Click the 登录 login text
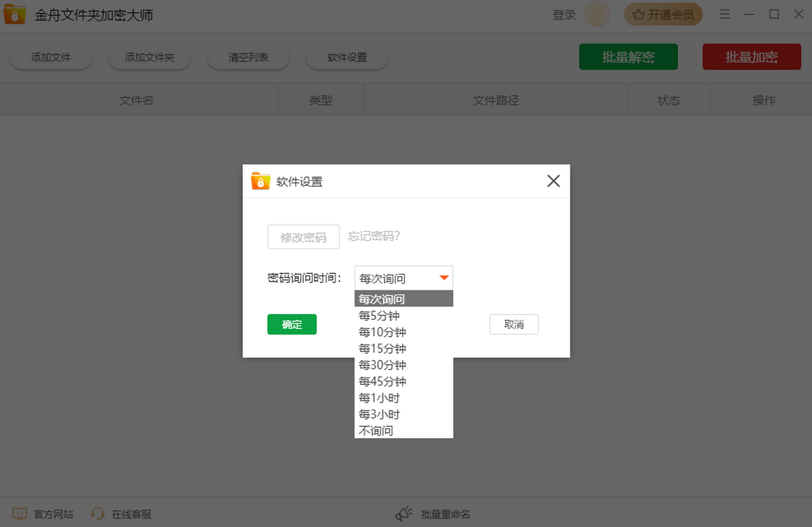Screen dimensions: 812x527 (564, 15)
